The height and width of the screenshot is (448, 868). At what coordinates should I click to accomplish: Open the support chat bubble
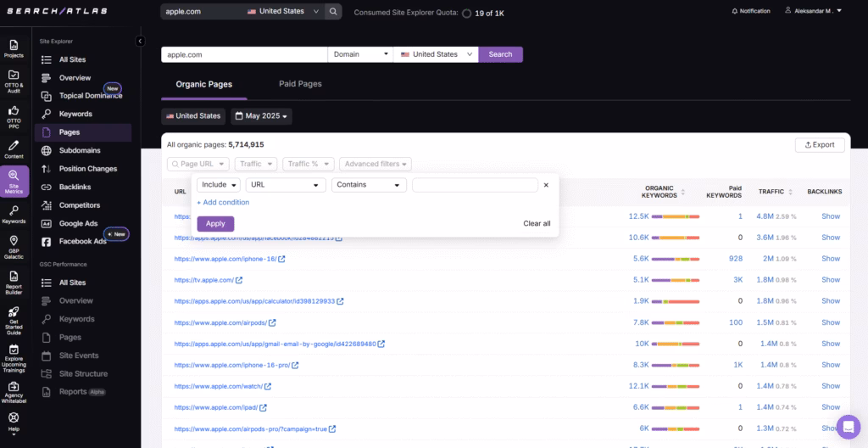point(848,427)
